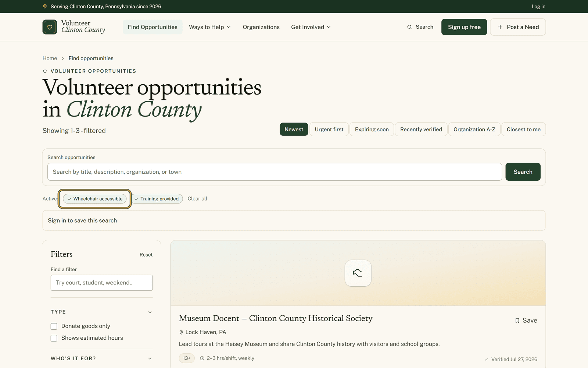Viewport: 588px width, 368px height.
Task: Click the checkmark icon beside Verified Jul 27
Action: (487, 360)
